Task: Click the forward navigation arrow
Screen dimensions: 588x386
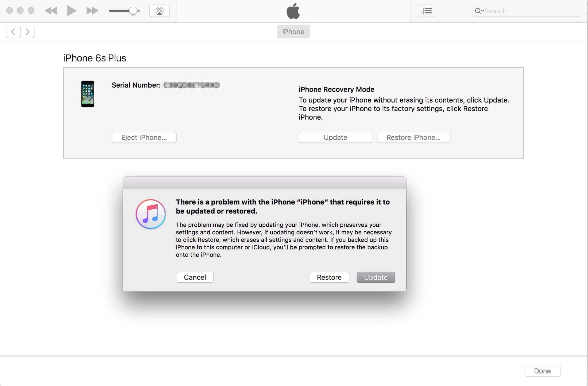Action: pyautogui.click(x=27, y=31)
